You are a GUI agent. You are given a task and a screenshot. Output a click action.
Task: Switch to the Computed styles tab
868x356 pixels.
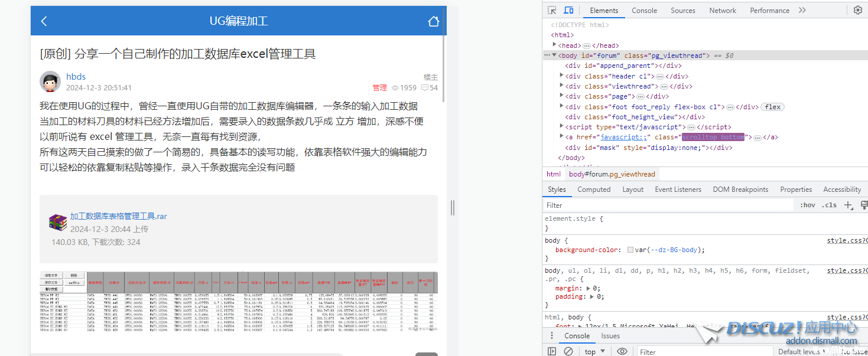point(594,190)
